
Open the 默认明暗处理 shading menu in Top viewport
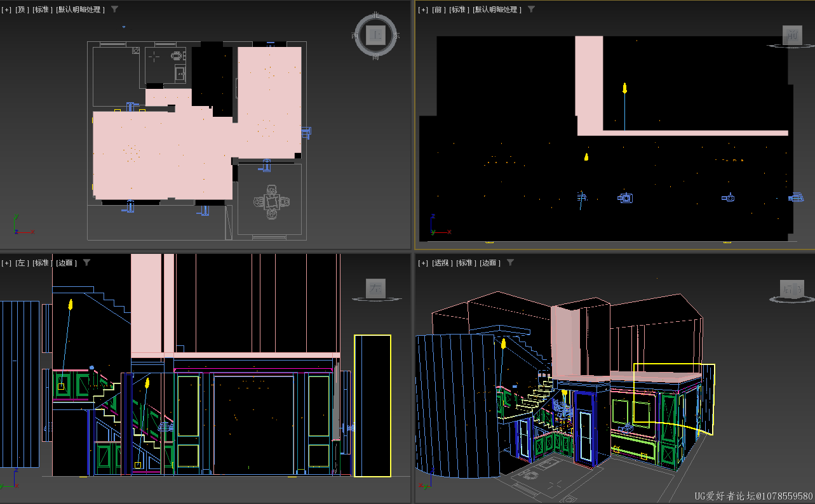[x=80, y=10]
